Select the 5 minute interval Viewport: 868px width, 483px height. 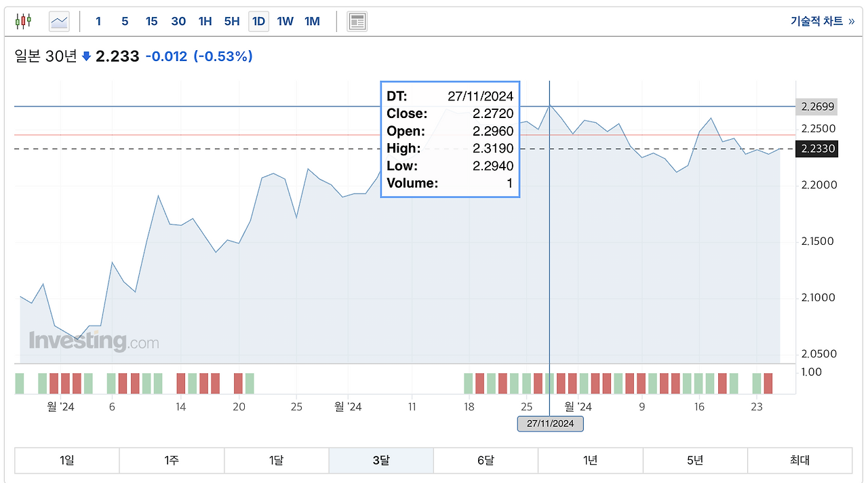125,21
